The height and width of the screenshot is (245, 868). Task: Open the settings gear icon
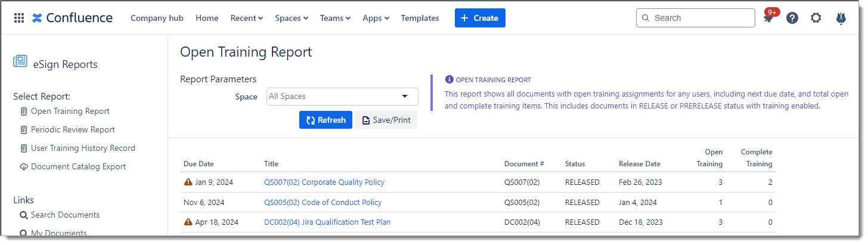pyautogui.click(x=816, y=18)
